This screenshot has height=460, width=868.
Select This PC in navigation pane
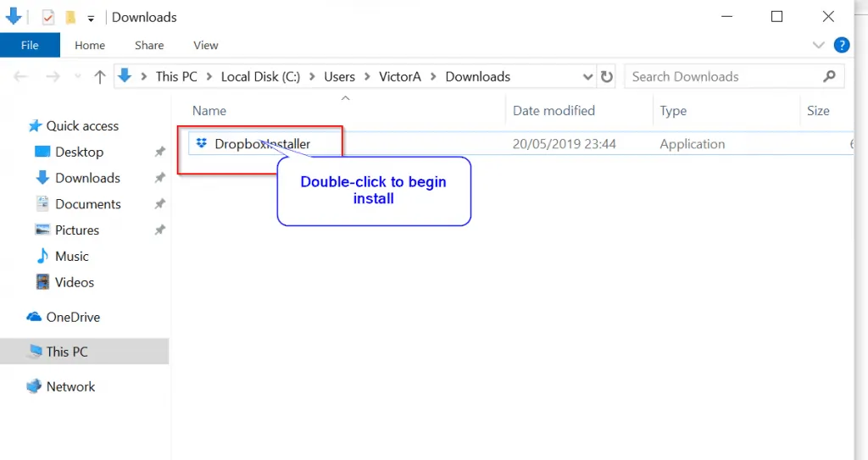66,352
